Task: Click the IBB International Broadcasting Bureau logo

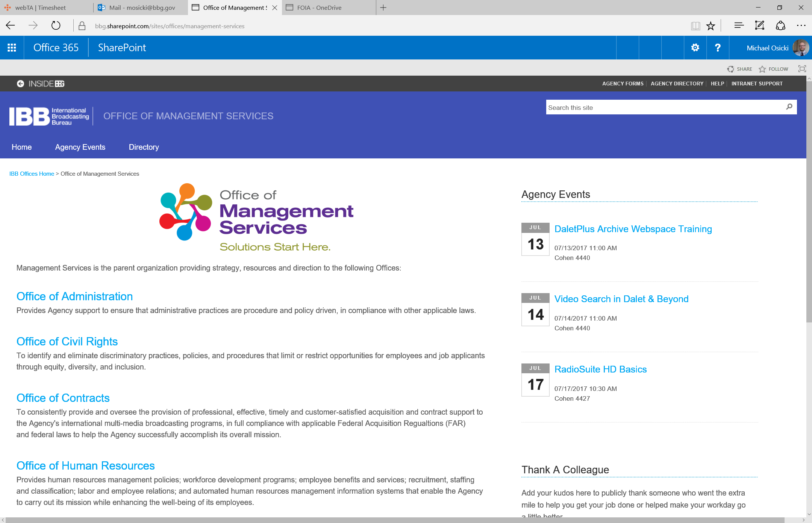Action: coord(49,116)
